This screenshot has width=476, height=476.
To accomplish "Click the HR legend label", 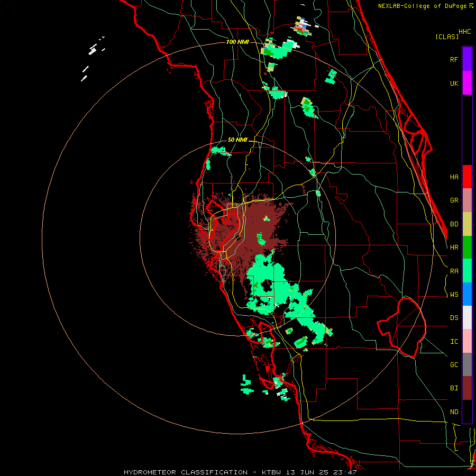I will point(454,248).
